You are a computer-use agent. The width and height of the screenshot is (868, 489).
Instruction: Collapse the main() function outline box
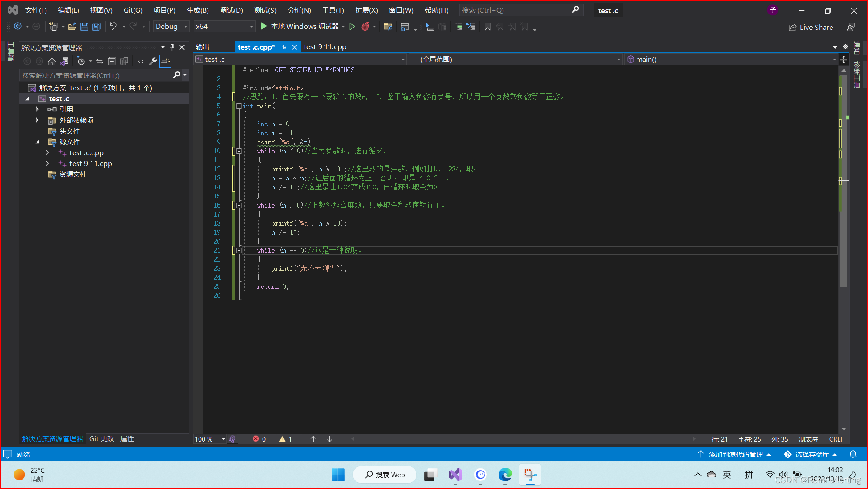coord(239,106)
